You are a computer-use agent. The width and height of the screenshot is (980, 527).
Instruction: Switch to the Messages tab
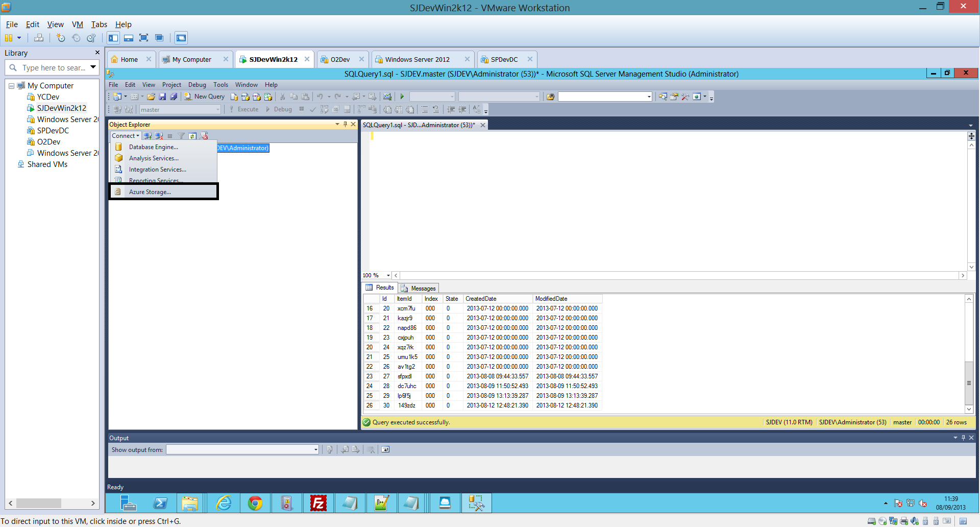tap(419, 288)
